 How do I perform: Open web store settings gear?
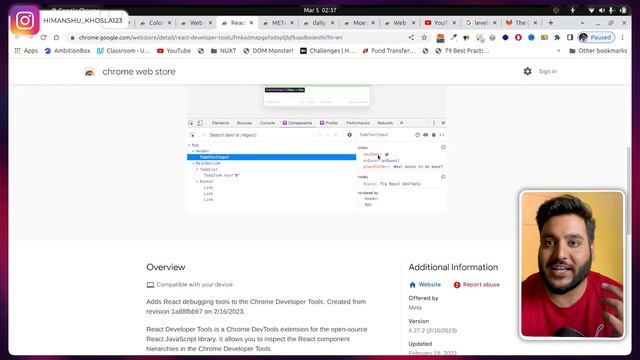[527, 71]
